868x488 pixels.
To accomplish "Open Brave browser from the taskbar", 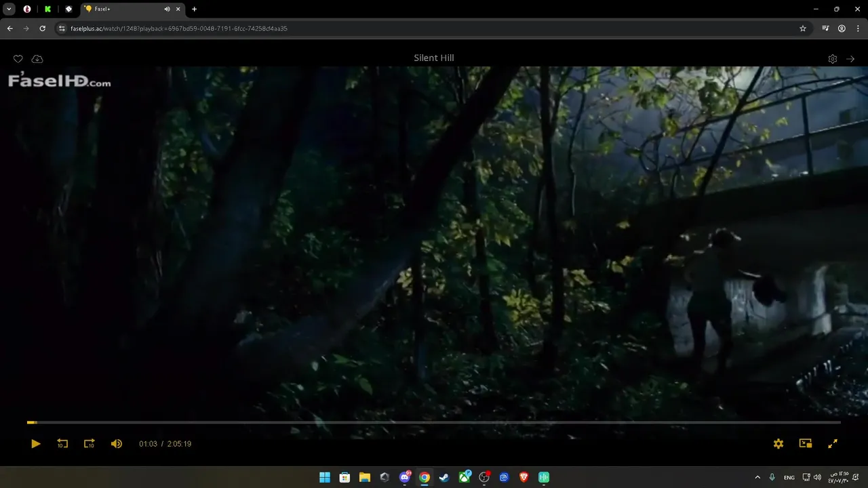I will tap(524, 477).
